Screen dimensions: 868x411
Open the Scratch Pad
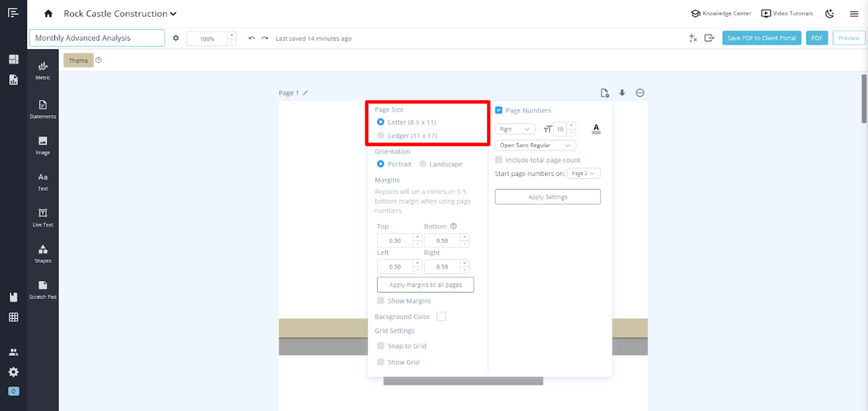pos(43,290)
